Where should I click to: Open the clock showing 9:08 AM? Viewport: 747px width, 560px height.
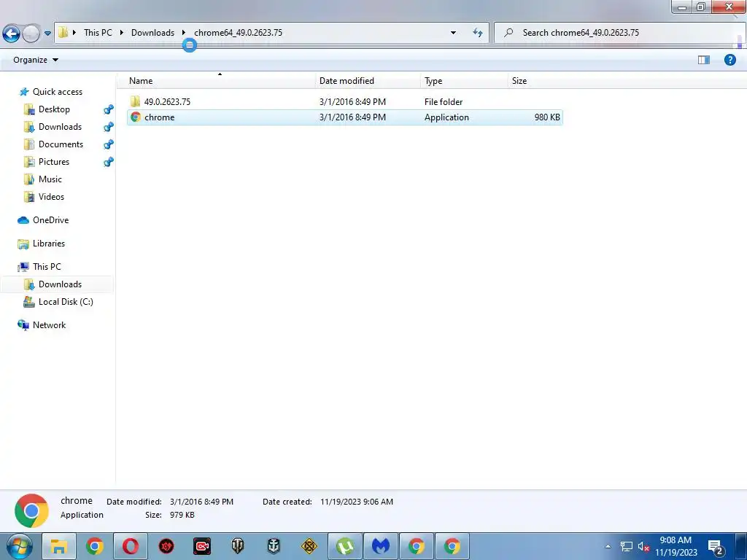(x=676, y=546)
